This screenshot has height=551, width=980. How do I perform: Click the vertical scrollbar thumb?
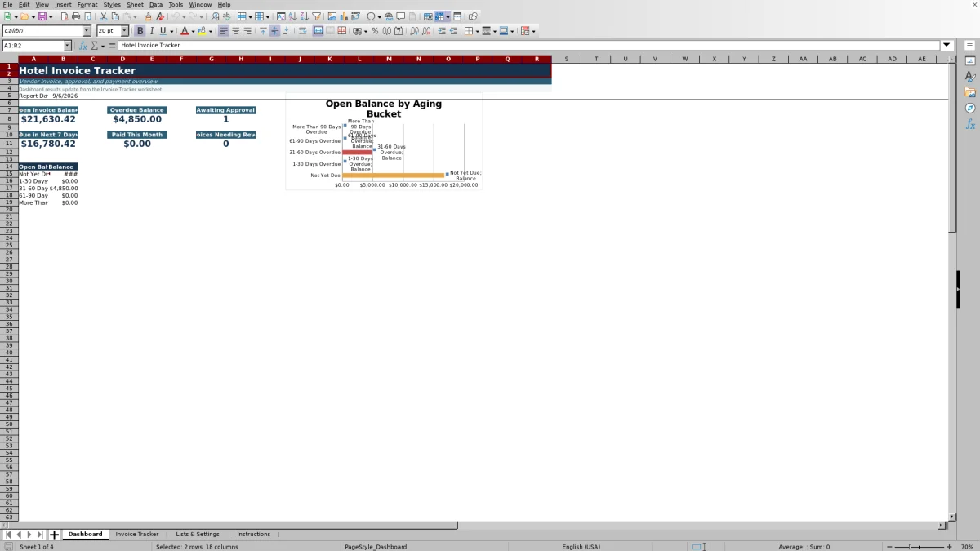[952, 147]
